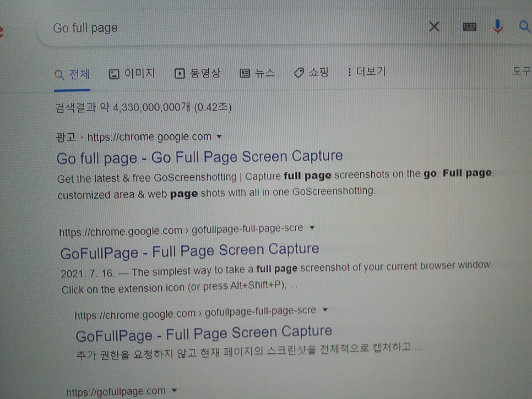The width and height of the screenshot is (532, 399).
Task: Switch to the 동영상 (Videos) tab
Action: point(197,73)
